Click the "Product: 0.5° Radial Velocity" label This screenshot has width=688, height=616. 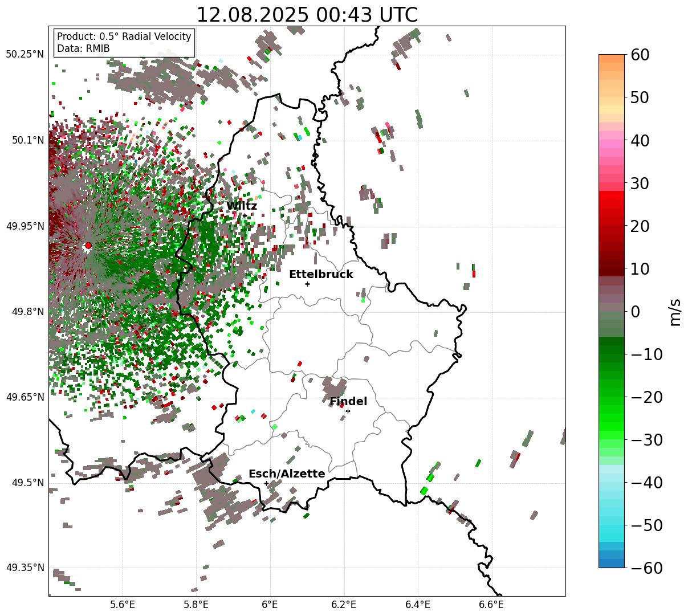tap(124, 36)
